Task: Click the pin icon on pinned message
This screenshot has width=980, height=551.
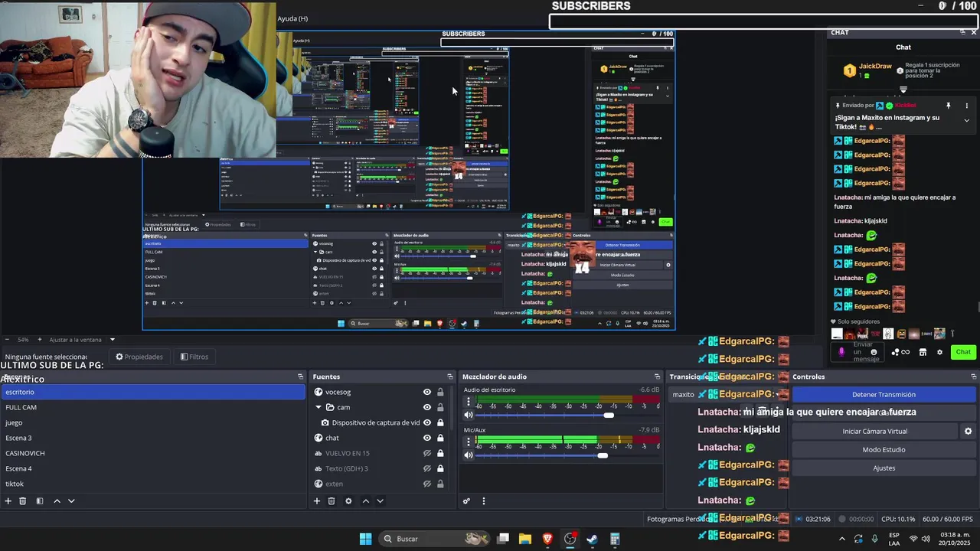Action: (x=948, y=106)
